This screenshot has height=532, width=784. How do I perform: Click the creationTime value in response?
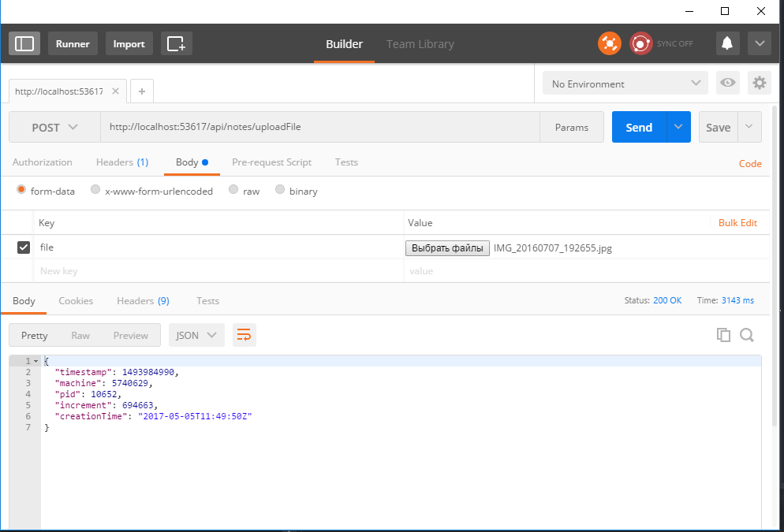[x=195, y=416]
